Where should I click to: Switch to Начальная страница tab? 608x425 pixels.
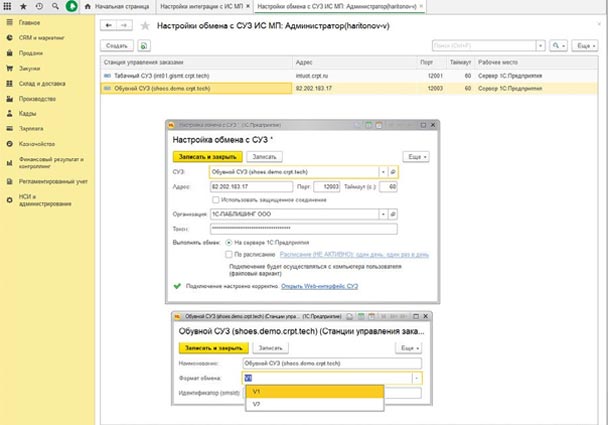click(118, 6)
